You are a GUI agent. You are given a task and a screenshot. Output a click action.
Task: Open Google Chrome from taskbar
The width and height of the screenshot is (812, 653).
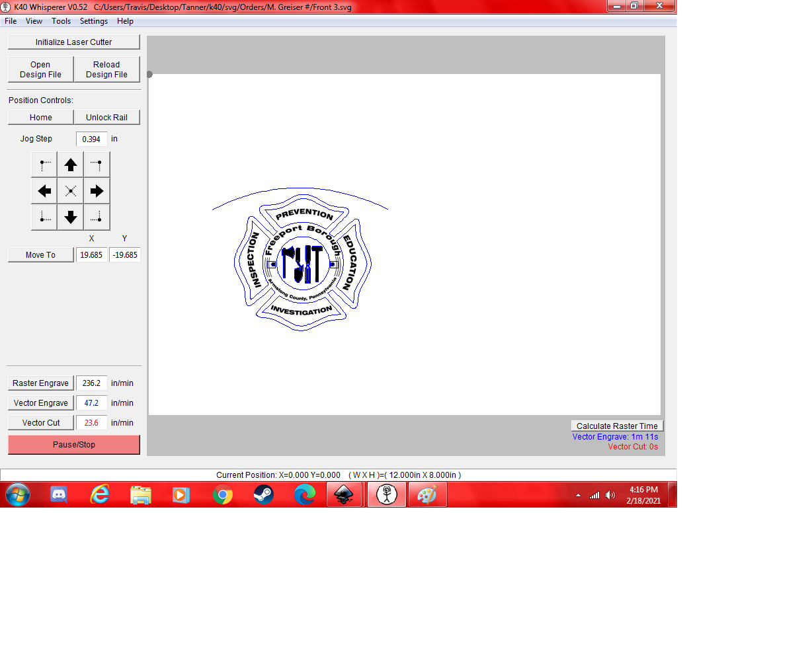[x=223, y=494]
